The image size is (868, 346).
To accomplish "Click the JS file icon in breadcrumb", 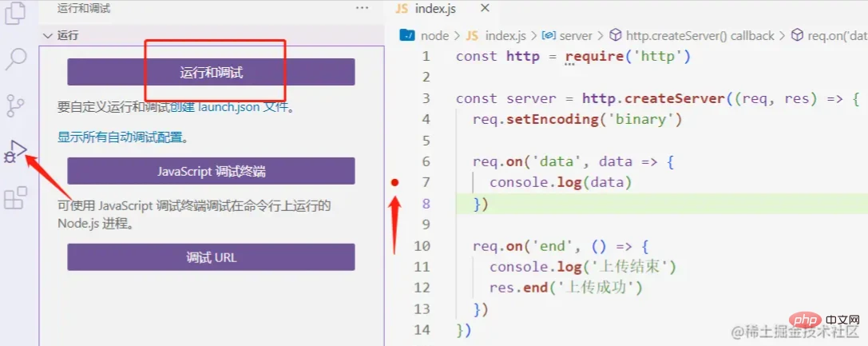I will 472,36.
